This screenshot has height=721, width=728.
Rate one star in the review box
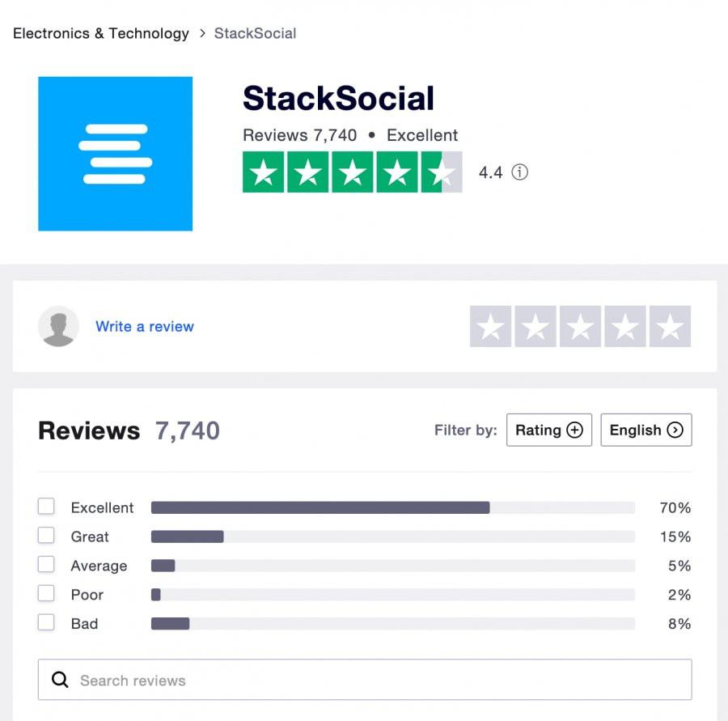[490, 326]
